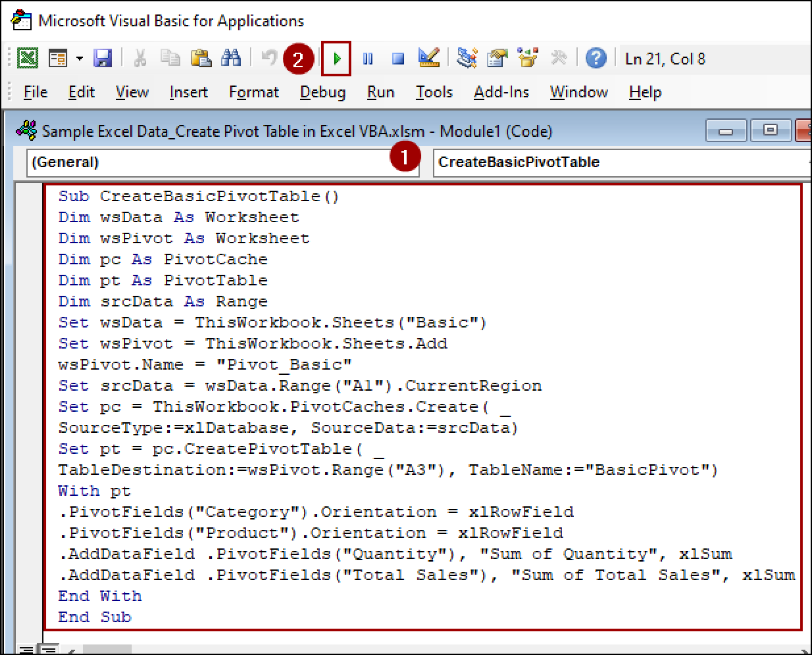This screenshot has width=812, height=655.
Task: Click the Reset (stop) button
Action: coord(397,58)
